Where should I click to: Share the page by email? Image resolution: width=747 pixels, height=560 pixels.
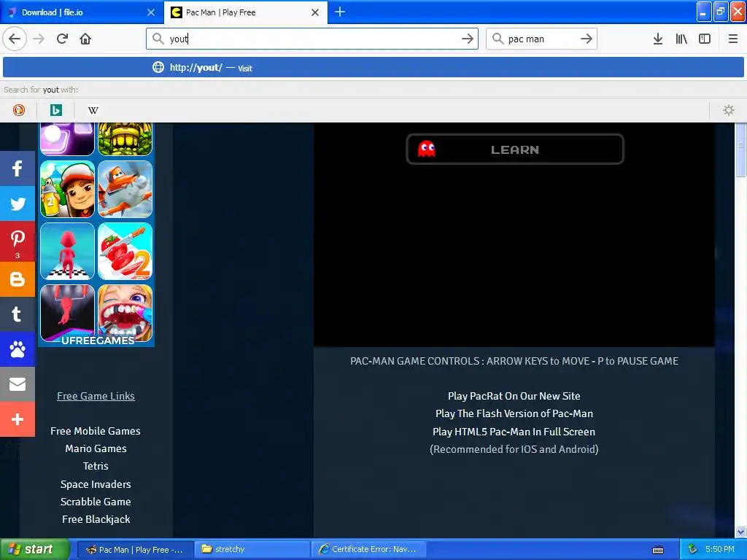[18, 384]
